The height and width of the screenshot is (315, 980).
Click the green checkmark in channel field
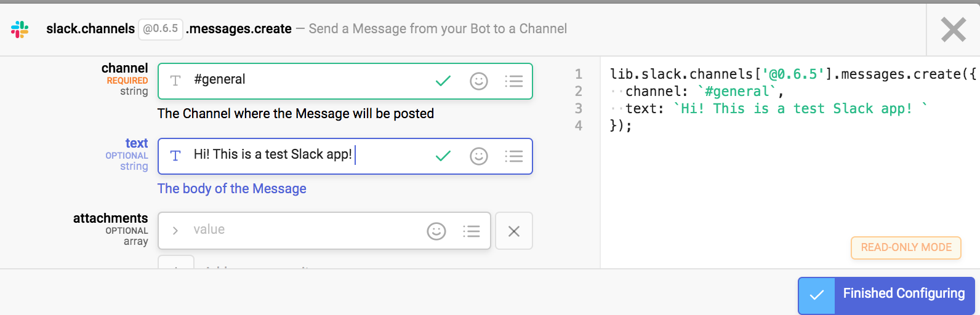click(443, 81)
